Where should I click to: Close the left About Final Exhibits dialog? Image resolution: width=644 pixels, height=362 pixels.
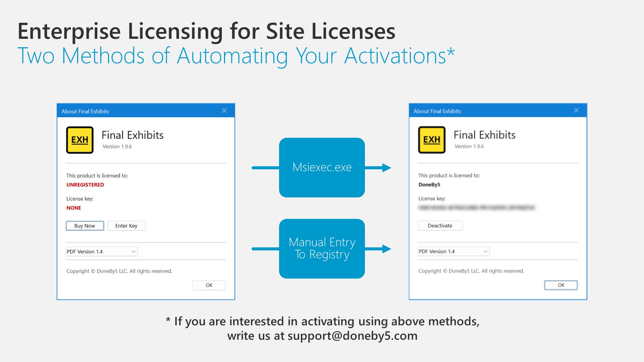pos(224,111)
